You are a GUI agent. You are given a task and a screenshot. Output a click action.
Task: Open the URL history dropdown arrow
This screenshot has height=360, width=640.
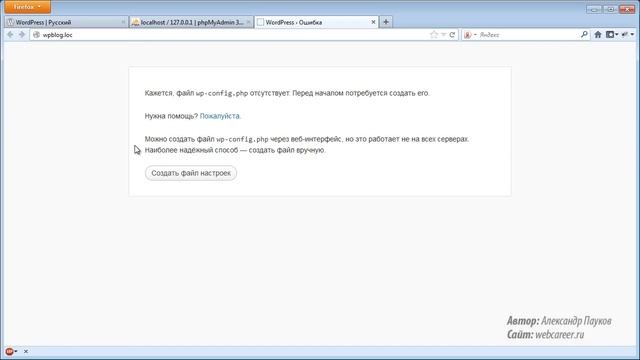[443, 35]
